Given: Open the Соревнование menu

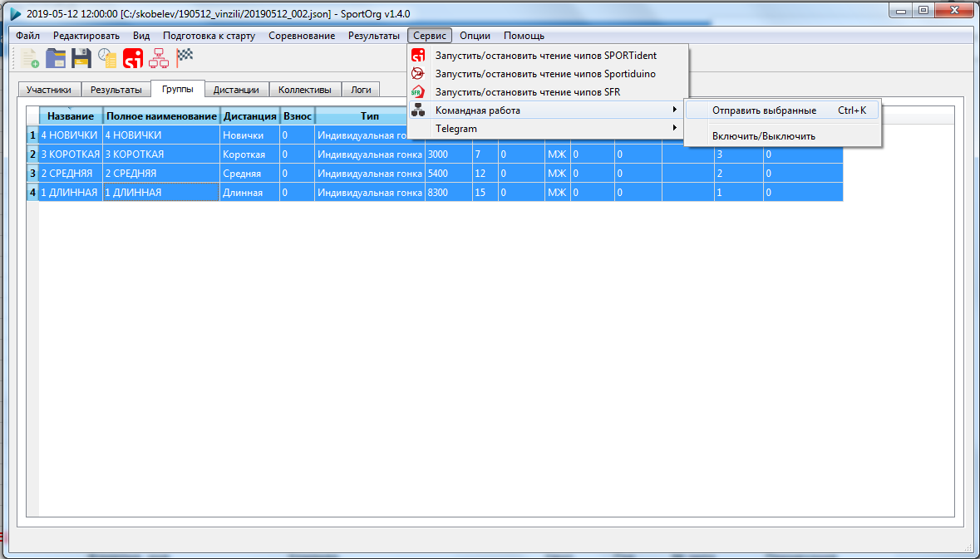Looking at the screenshot, I should point(302,36).
